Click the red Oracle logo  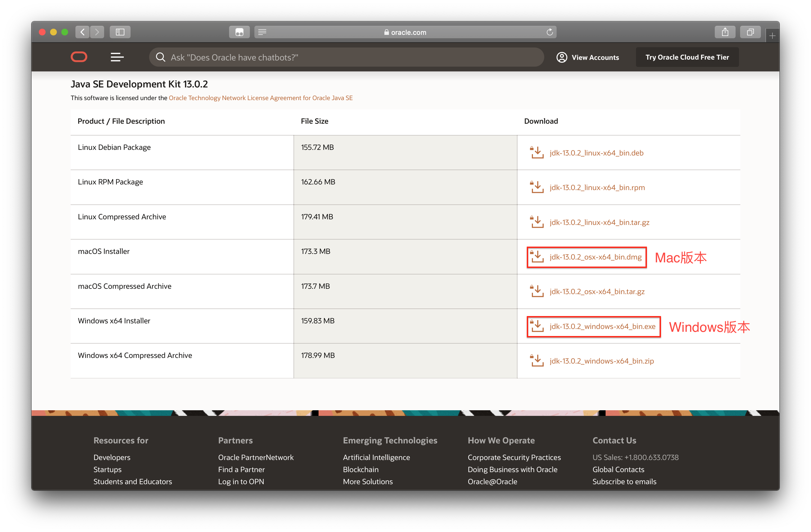coord(79,57)
